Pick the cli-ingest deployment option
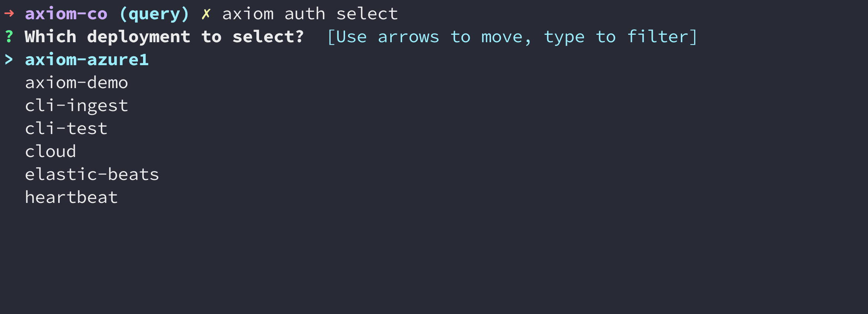868x314 pixels. coord(76,106)
